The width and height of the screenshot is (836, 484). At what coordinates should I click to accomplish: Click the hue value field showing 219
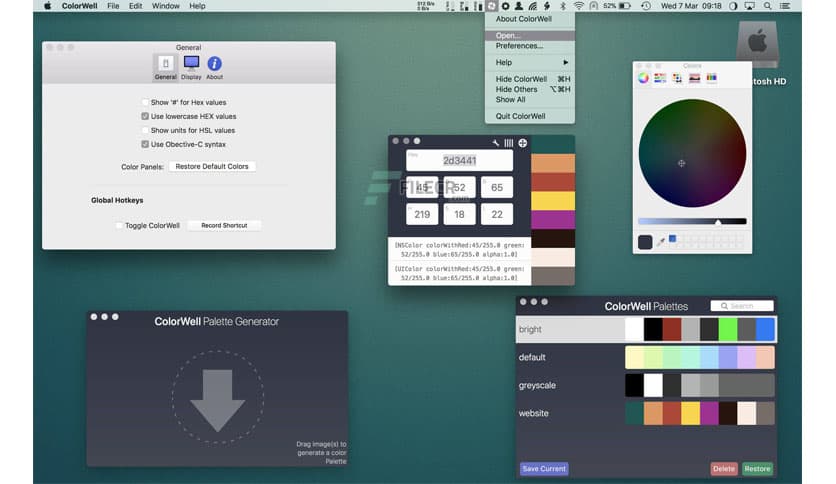pyautogui.click(x=422, y=214)
